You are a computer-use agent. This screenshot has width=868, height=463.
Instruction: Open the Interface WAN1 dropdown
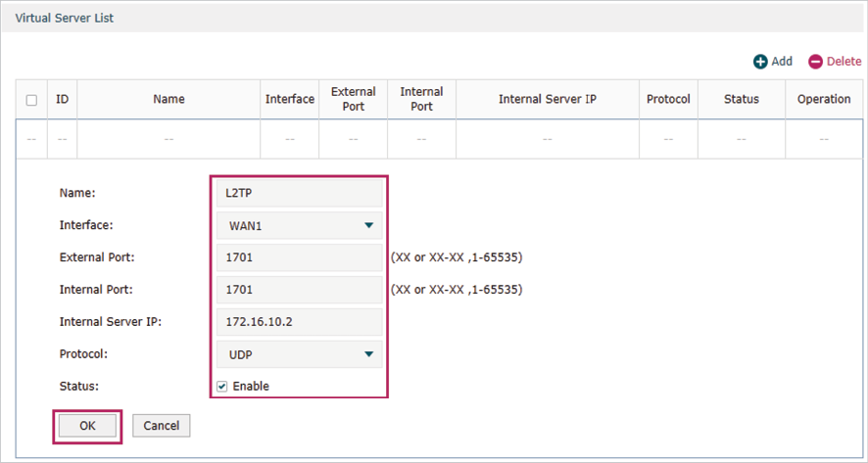[x=299, y=226]
